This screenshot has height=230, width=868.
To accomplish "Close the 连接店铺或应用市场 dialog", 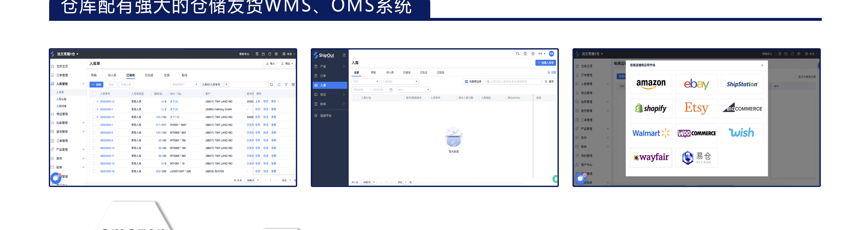I will coord(762,65).
